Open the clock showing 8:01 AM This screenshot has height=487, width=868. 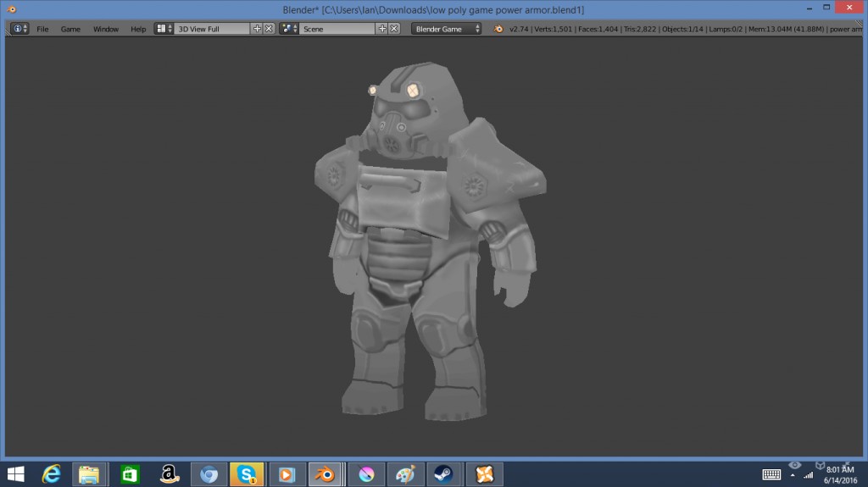click(x=840, y=474)
